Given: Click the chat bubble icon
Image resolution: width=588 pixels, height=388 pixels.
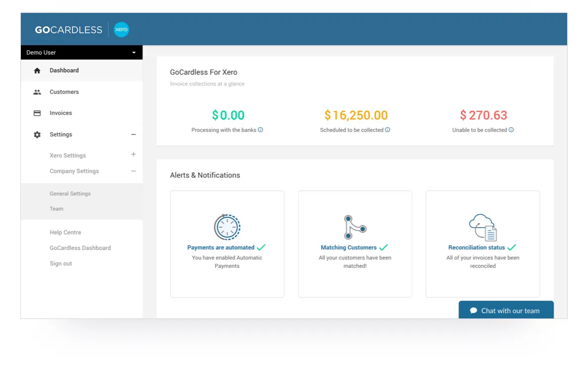Looking at the screenshot, I should pyautogui.click(x=474, y=310).
